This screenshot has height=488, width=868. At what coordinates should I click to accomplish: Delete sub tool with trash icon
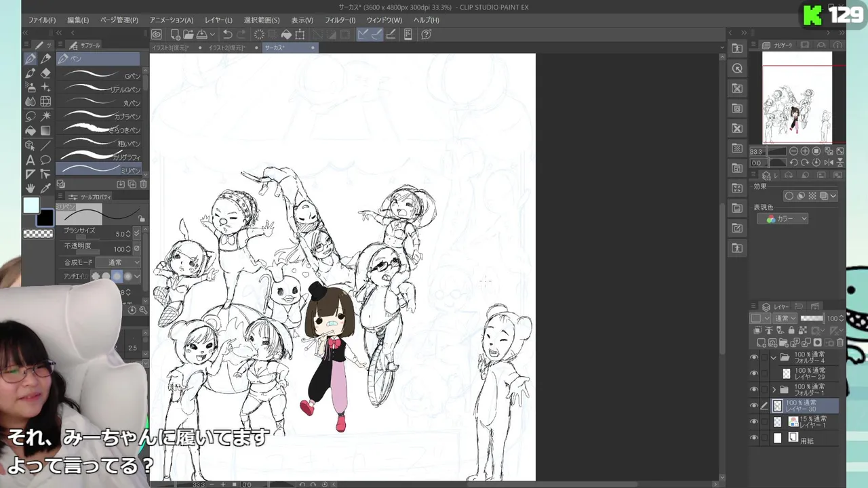coord(143,184)
